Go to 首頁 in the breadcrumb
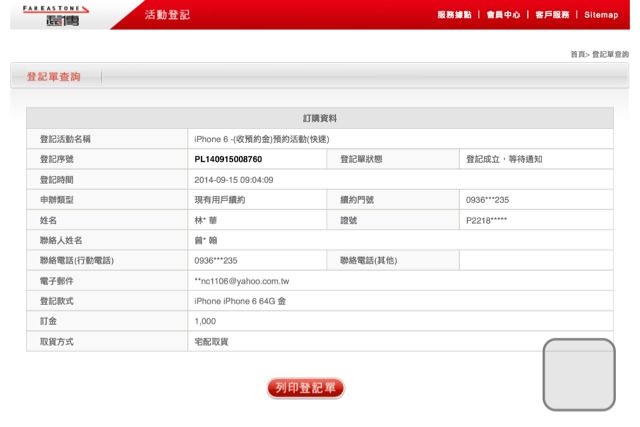 (x=577, y=54)
